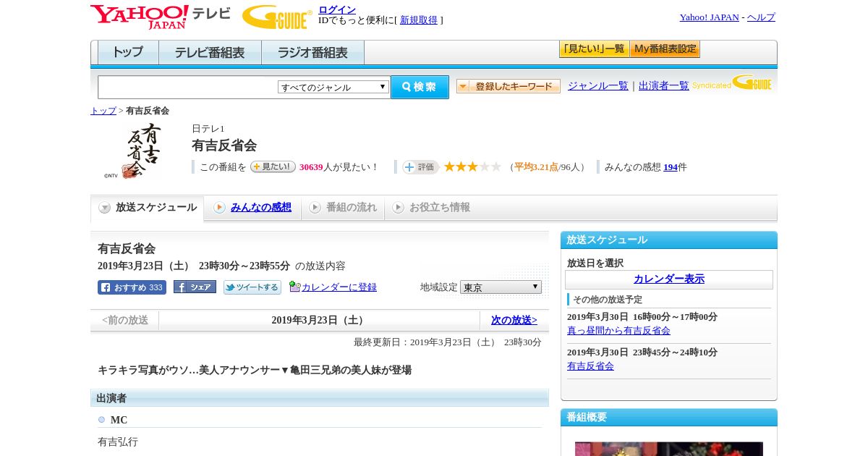Click the 有吉弘行 cast name

pos(118,442)
